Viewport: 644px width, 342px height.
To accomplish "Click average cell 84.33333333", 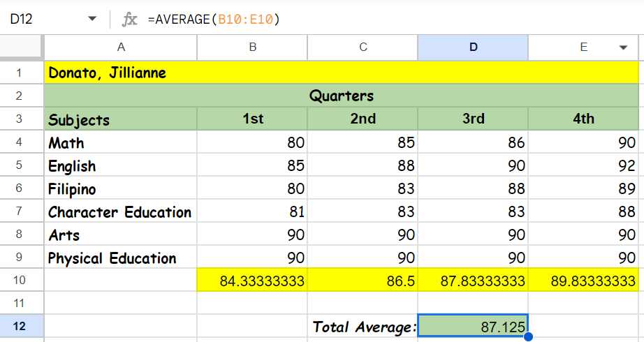I will tap(252, 280).
